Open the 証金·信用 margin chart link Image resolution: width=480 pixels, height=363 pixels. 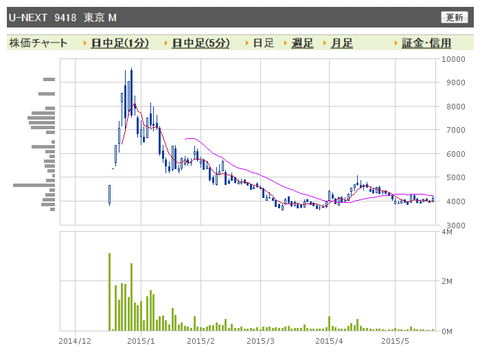coord(426,43)
